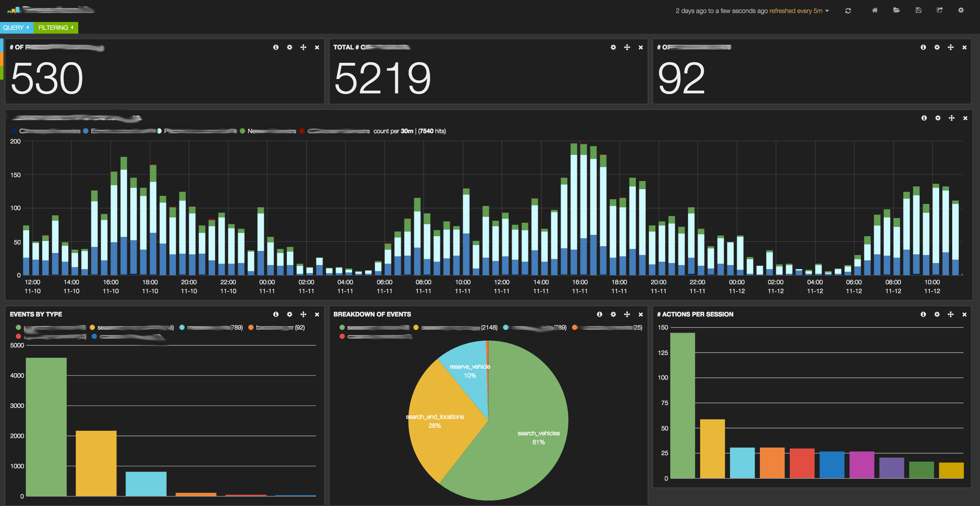Image resolution: width=980 pixels, height=506 pixels.
Task: Click move handle on the 530 panel
Action: click(303, 47)
